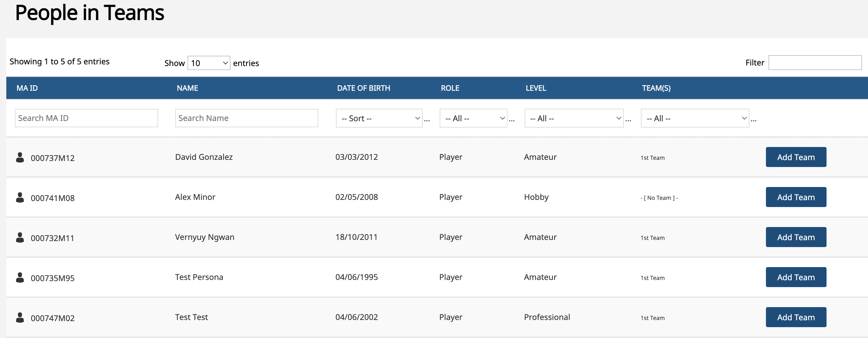Click the '- [ No Team ] -' cell
Viewport: 868px width, 338px height.
[659, 198]
